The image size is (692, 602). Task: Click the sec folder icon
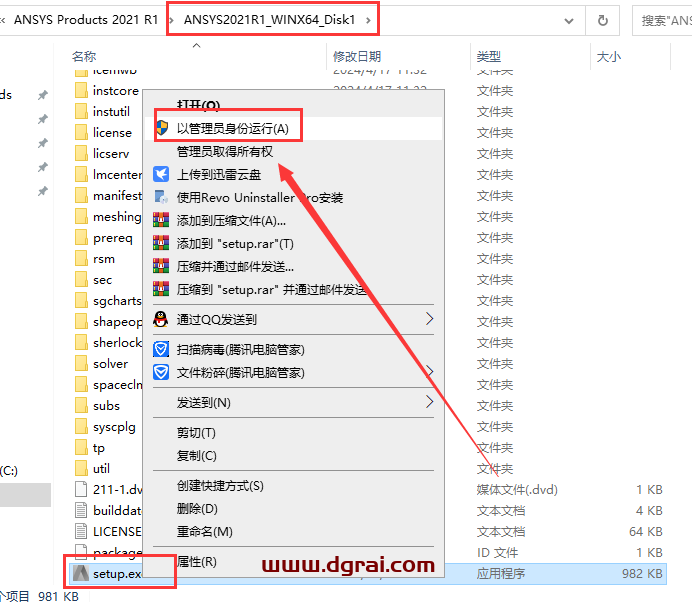[x=81, y=279]
